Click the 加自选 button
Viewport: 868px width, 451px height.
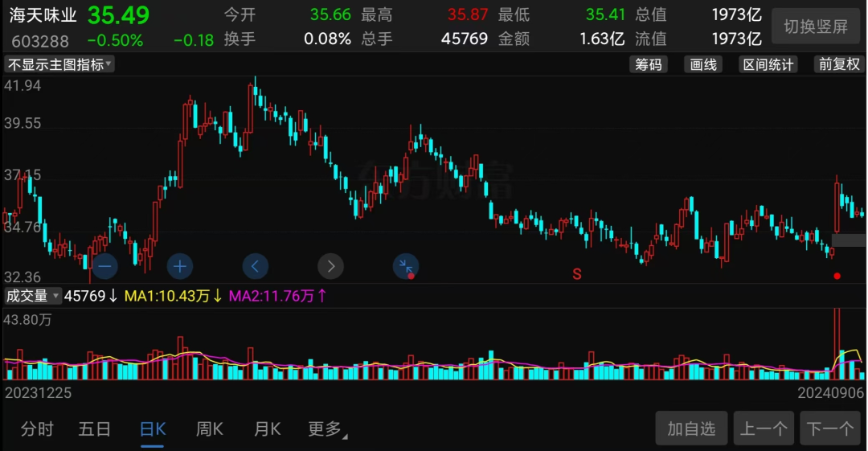pyautogui.click(x=691, y=428)
